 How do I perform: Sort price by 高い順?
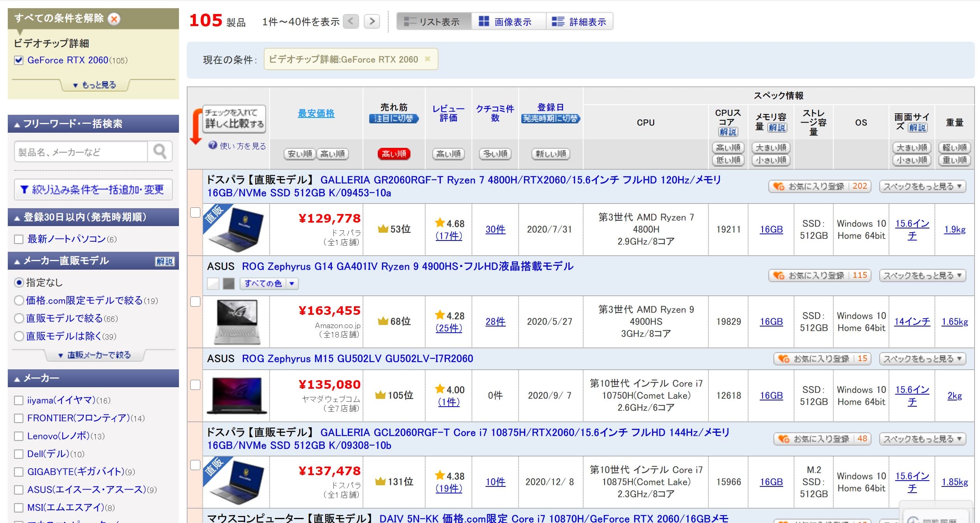point(333,154)
